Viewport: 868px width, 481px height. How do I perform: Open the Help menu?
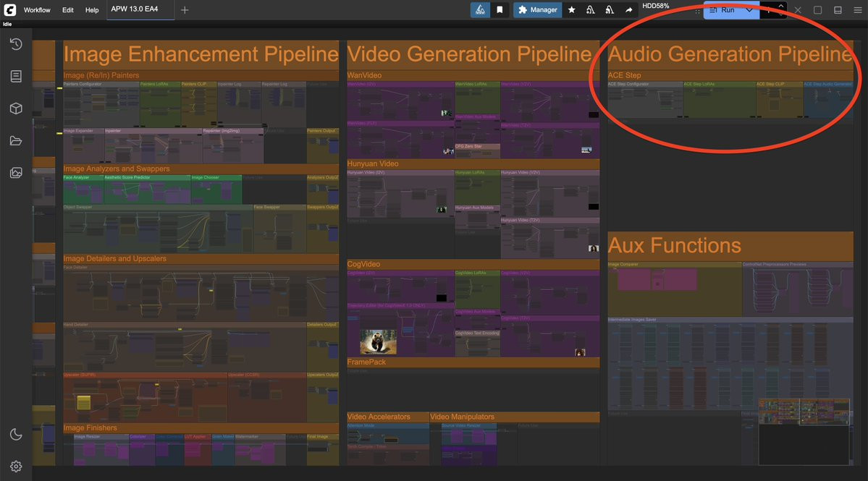pos(92,10)
